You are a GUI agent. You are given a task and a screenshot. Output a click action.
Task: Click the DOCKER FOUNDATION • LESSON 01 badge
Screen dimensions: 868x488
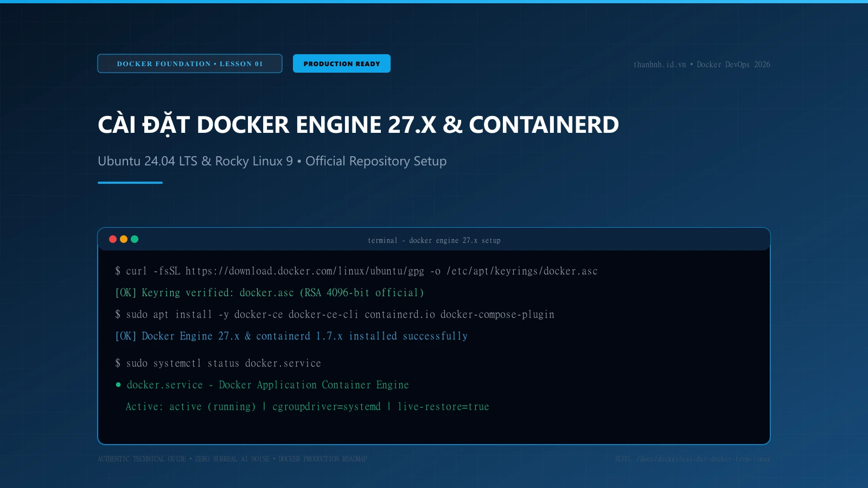tap(190, 63)
